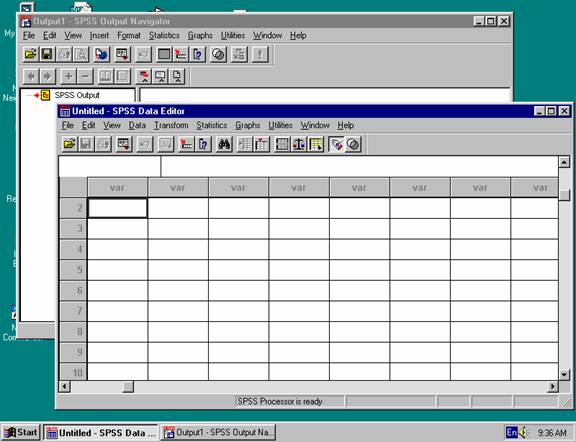Click the Hide closed-book outline icon
This screenshot has height=442, width=576.
(123, 76)
